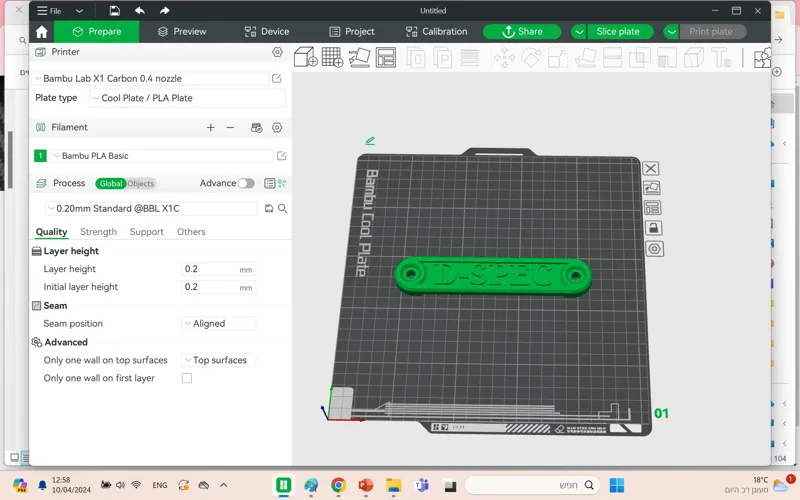Select the Lay on face tool
800x500 pixels.
585,58
